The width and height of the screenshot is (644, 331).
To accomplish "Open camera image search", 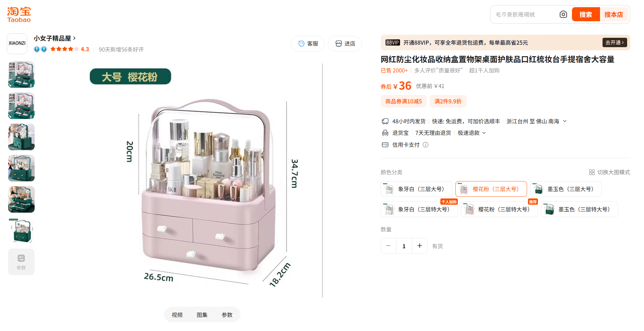I will pyautogui.click(x=563, y=14).
